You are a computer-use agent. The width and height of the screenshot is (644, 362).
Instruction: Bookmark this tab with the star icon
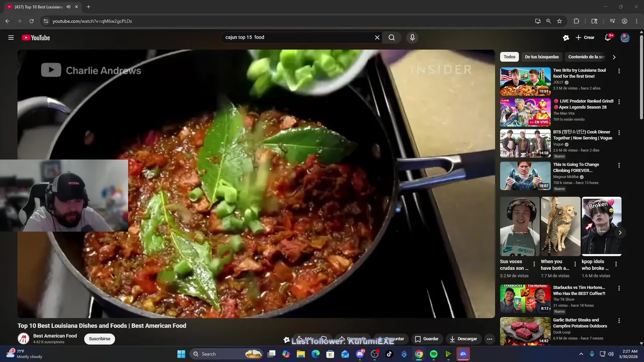(x=559, y=21)
